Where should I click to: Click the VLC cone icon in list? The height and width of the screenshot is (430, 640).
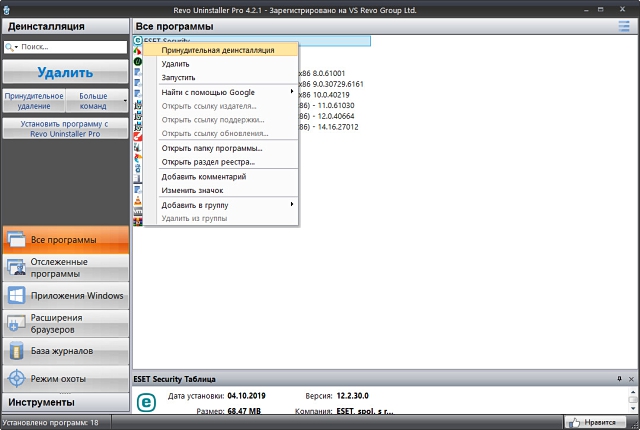pyautogui.click(x=138, y=201)
